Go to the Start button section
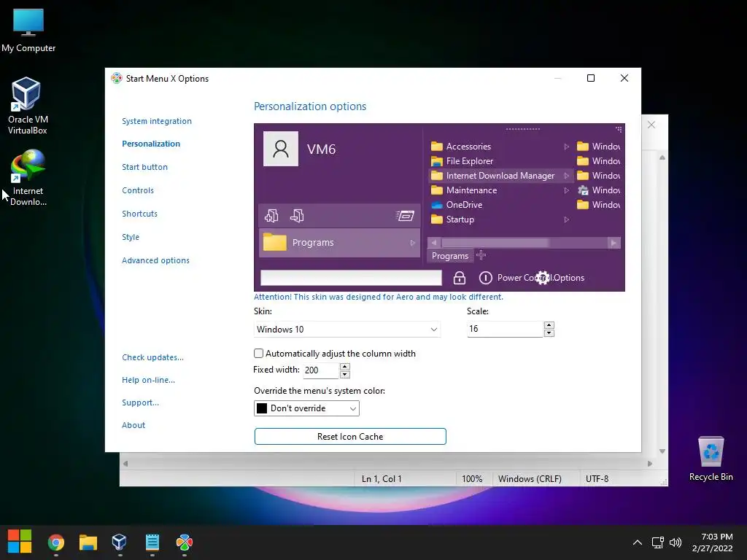747x560 pixels. (x=145, y=167)
